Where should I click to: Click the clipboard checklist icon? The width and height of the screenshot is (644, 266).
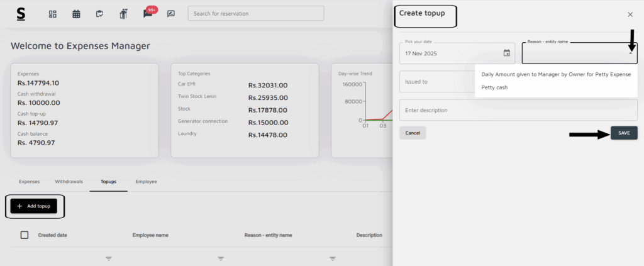click(99, 14)
